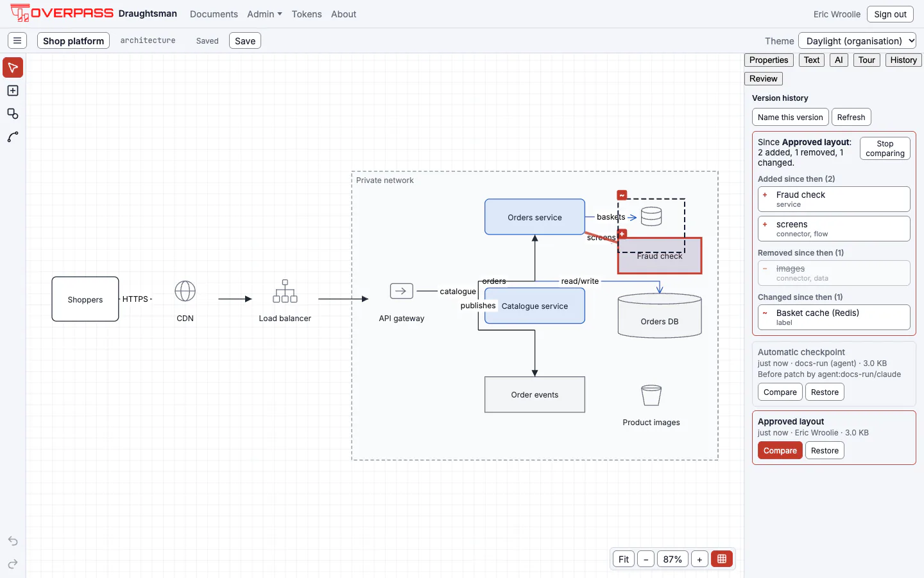Click the undo arrow icon
Image resolution: width=924 pixels, height=578 pixels.
pyautogui.click(x=13, y=541)
